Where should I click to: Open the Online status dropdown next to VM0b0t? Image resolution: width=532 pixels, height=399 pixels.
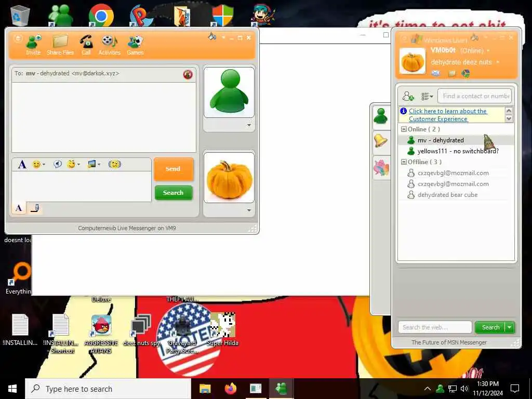point(488,51)
